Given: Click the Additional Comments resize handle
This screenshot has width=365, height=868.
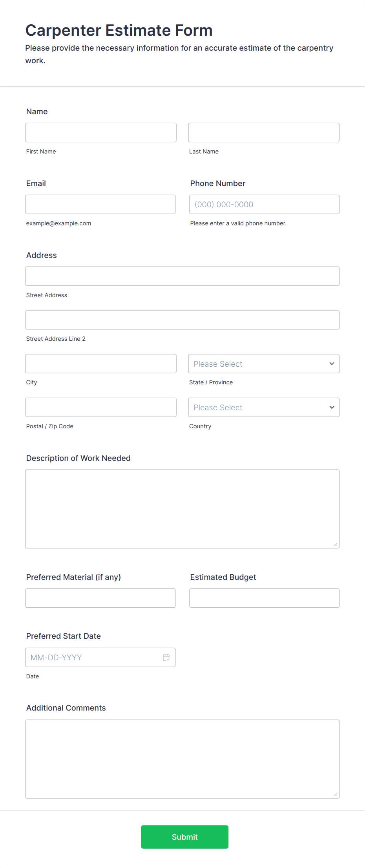Looking at the screenshot, I should pos(336,794).
